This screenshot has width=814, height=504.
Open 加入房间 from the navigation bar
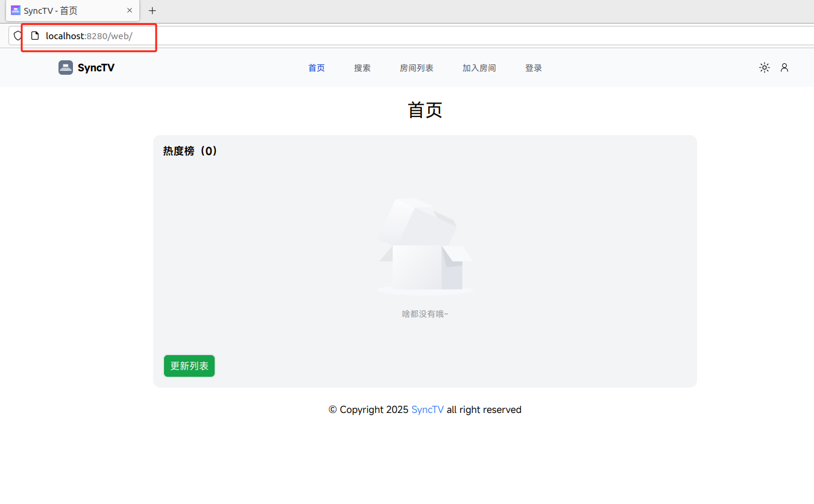[x=479, y=68]
